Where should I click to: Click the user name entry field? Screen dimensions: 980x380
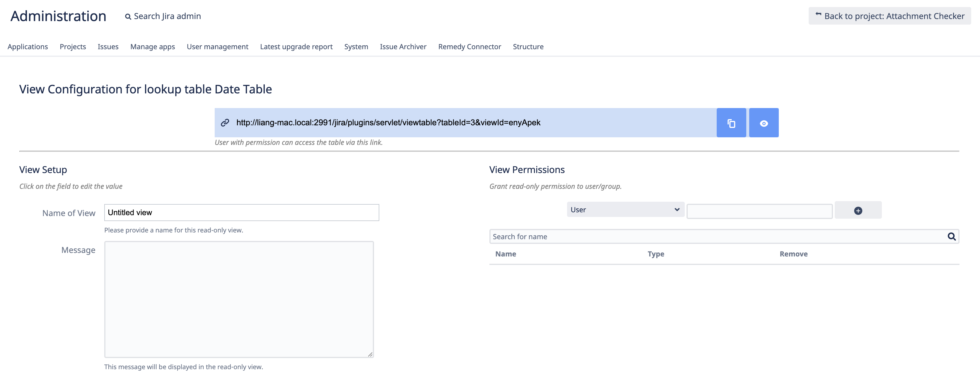pyautogui.click(x=759, y=211)
